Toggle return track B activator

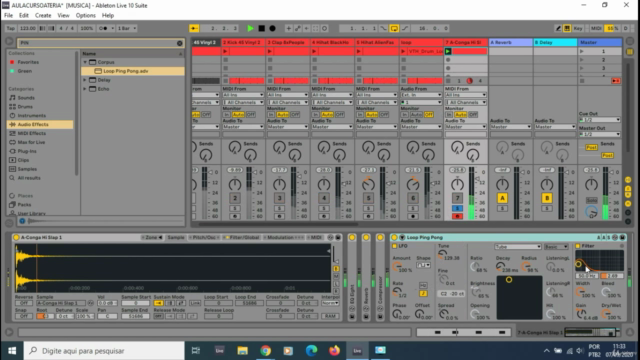(547, 198)
